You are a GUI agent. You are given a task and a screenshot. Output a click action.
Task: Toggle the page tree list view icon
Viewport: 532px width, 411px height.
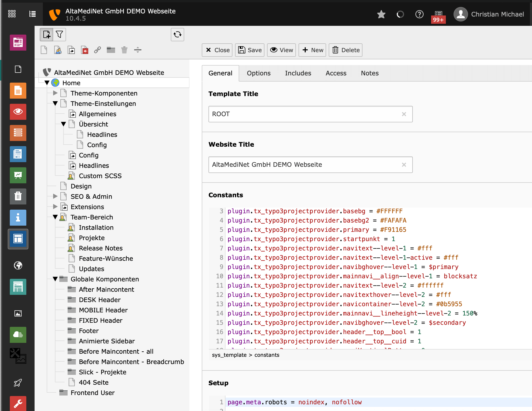tap(33, 14)
